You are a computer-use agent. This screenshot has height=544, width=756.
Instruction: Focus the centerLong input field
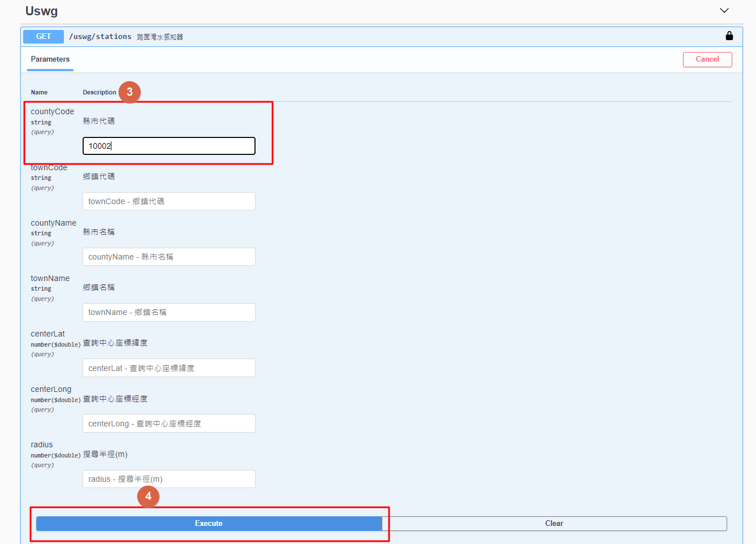[169, 424]
